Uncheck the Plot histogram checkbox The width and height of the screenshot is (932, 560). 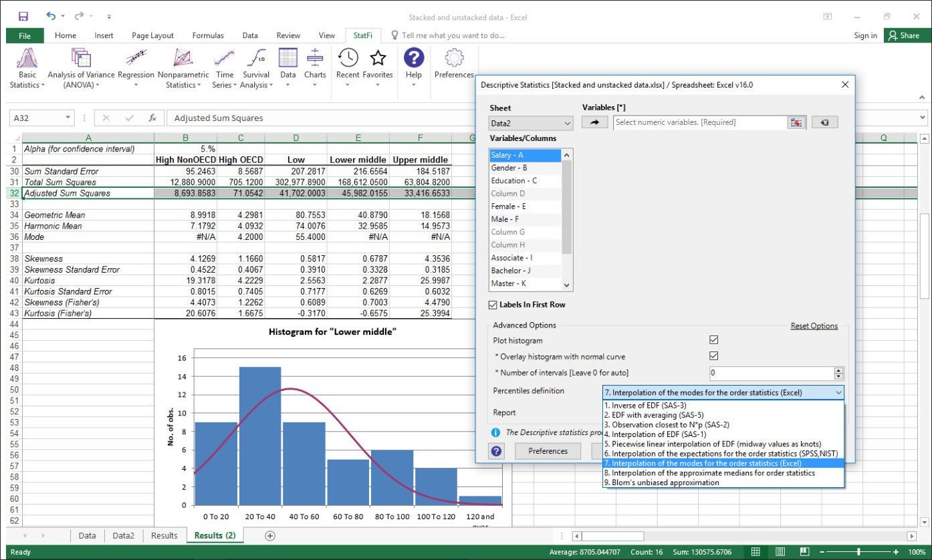pyautogui.click(x=714, y=340)
